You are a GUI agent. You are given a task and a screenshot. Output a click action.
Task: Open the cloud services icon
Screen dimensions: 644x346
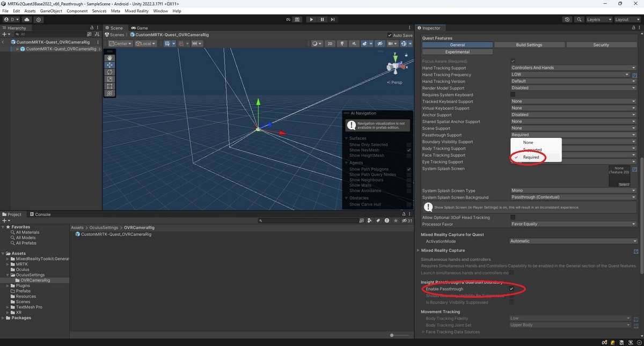click(x=27, y=19)
